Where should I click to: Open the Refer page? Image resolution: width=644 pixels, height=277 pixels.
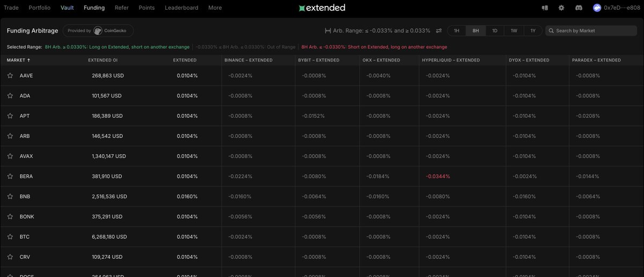(x=122, y=8)
